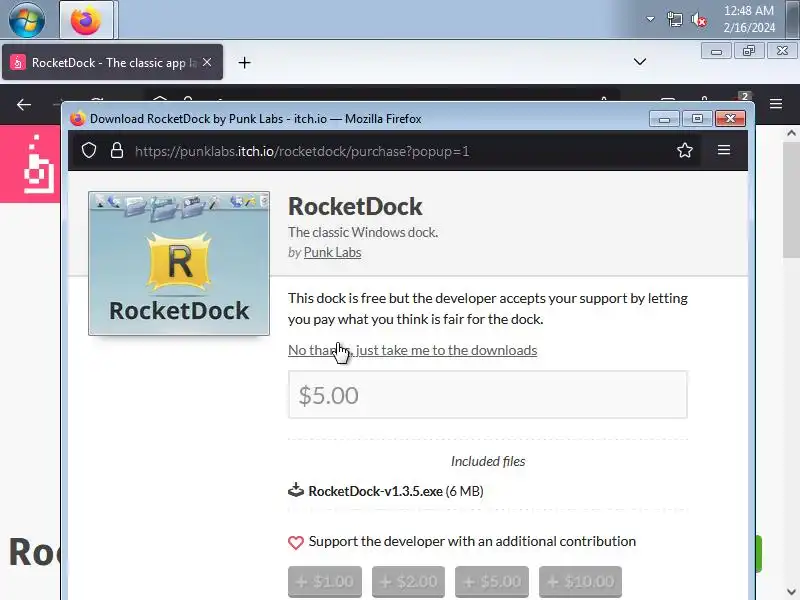
Task: Show hidden system tray icons
Action: 650,19
